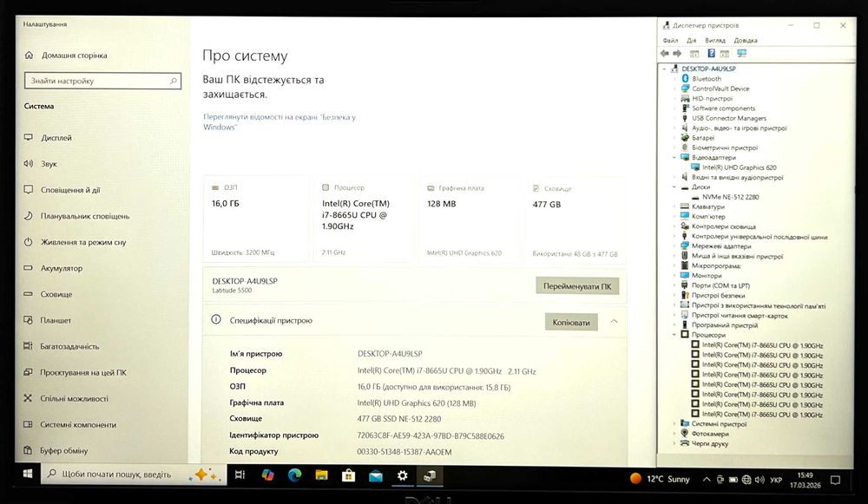The image size is (868, 504).
Task: Click Сховище 477 GB card
Action: click(x=575, y=219)
